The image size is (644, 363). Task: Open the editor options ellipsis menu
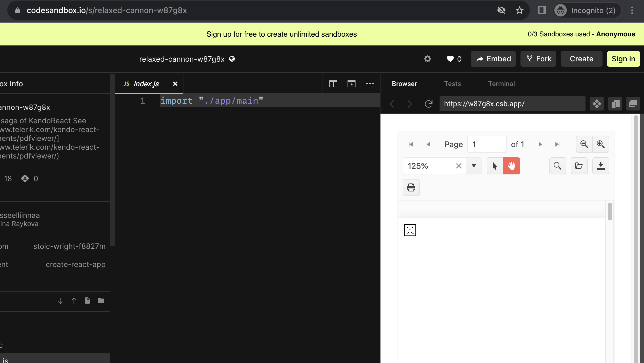tap(370, 84)
